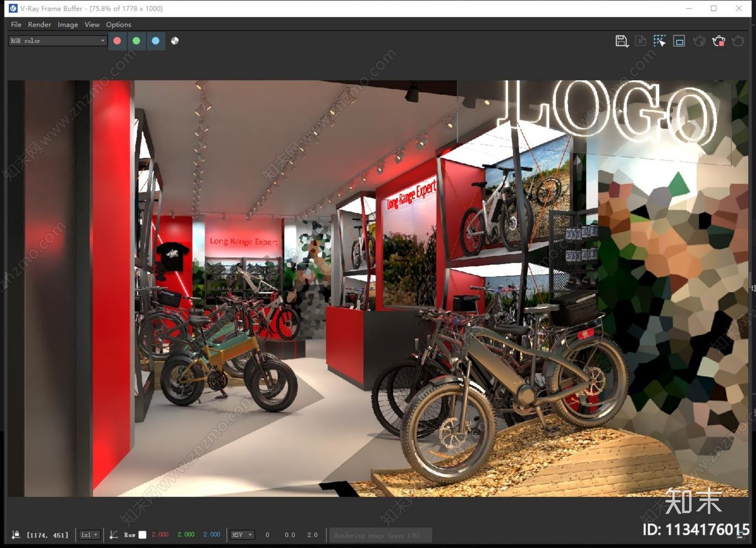The height and width of the screenshot is (548, 756).
Task: Expand the RGB color channel dropdown
Action: click(58, 41)
